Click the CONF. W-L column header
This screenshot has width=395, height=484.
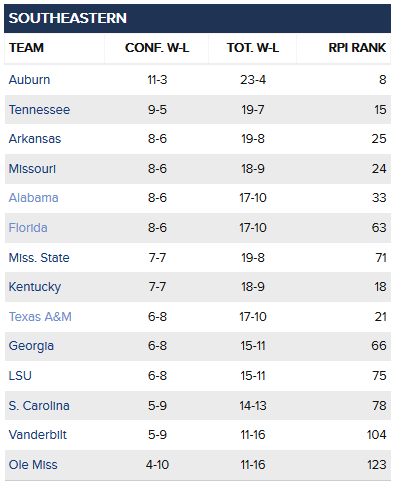click(157, 48)
